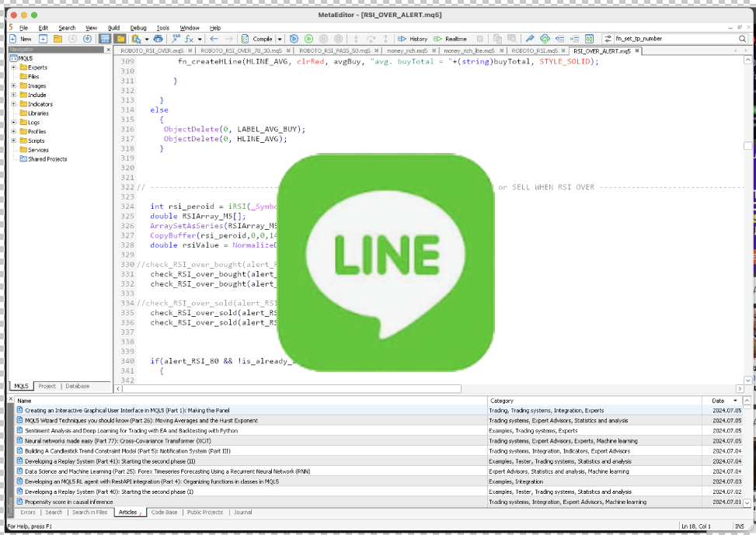756x535 pixels.
Task: Open the Code Base toolbox tab
Action: tap(164, 512)
